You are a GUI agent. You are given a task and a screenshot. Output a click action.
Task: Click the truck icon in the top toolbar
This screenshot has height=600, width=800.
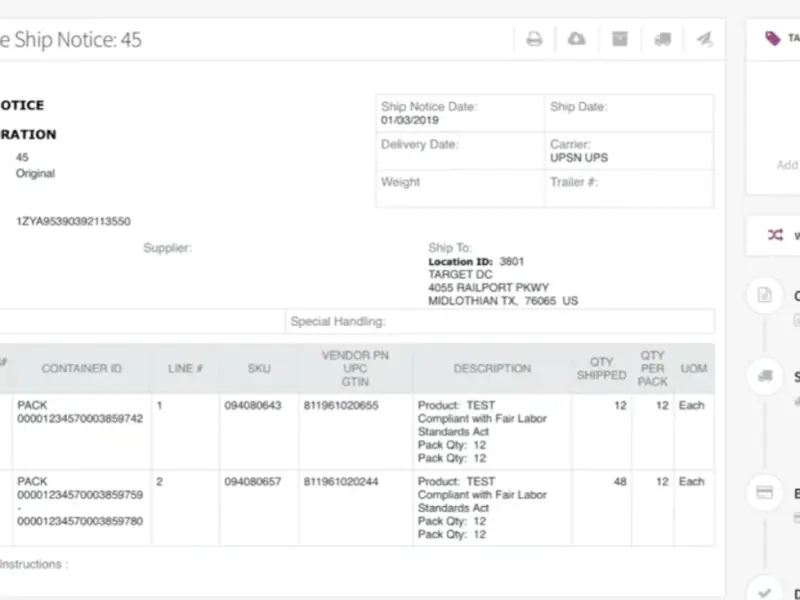(662, 40)
